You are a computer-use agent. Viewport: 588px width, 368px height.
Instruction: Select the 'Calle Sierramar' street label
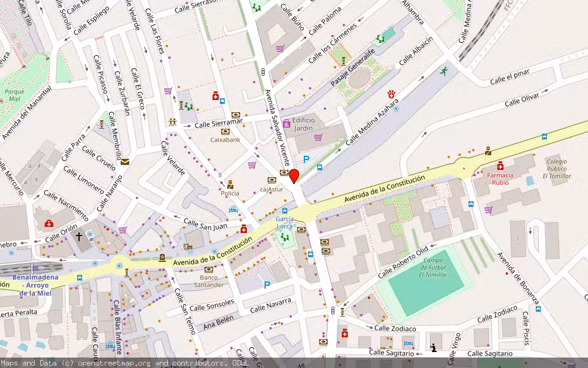coord(219,123)
